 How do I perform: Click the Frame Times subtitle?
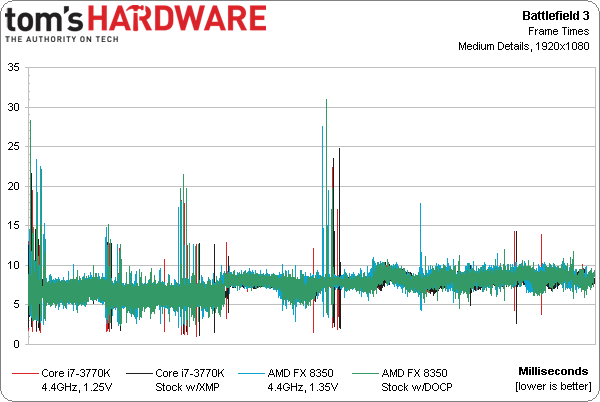pyautogui.click(x=559, y=31)
